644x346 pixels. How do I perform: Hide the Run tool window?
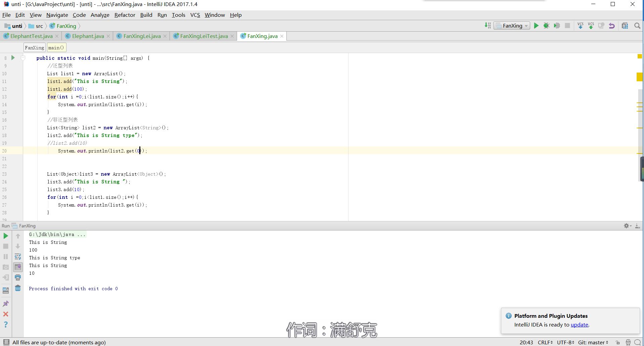tap(637, 226)
